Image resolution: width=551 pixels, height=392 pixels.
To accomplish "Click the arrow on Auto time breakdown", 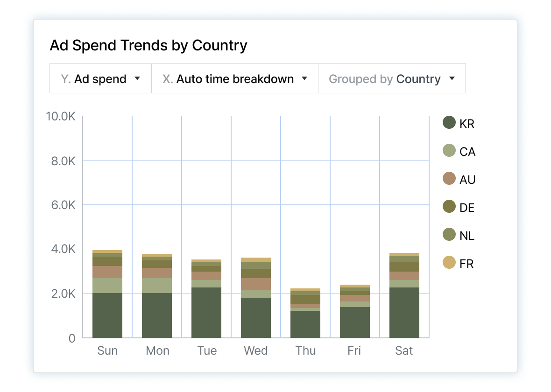I will [x=305, y=79].
